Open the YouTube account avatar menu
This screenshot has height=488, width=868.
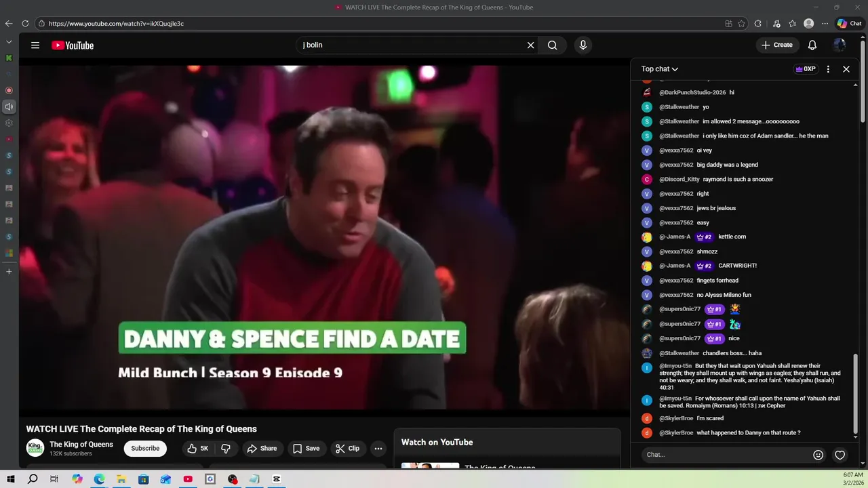840,45
